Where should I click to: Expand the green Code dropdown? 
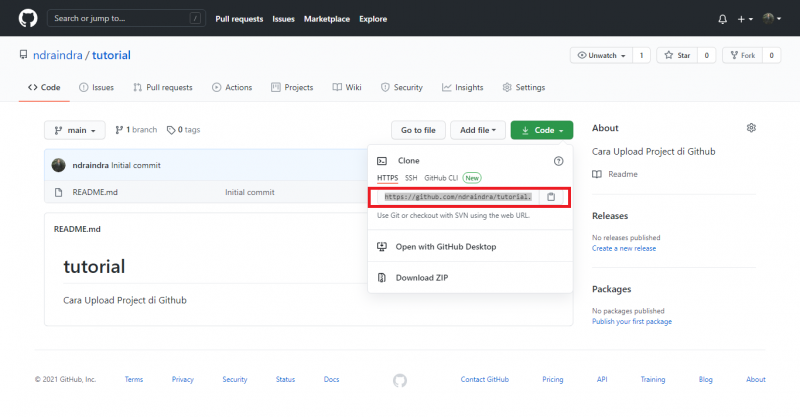(x=541, y=130)
